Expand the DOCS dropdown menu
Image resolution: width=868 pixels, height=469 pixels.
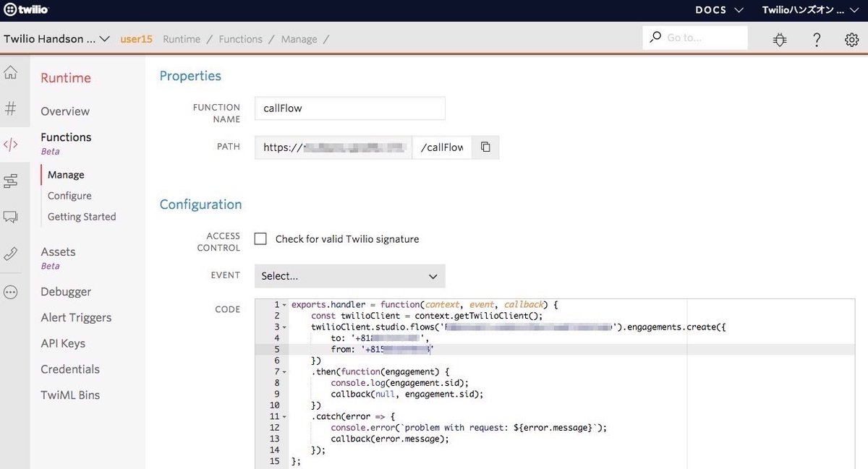point(719,10)
